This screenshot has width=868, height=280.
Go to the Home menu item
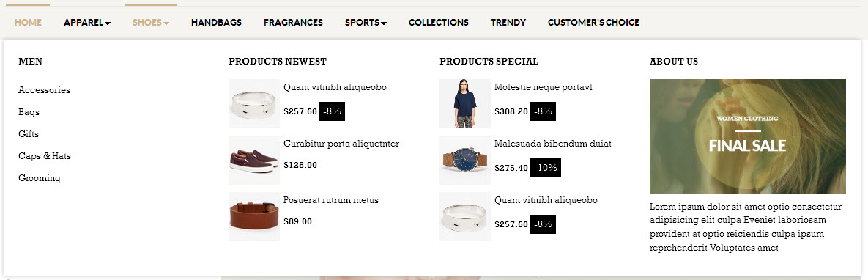point(29,23)
